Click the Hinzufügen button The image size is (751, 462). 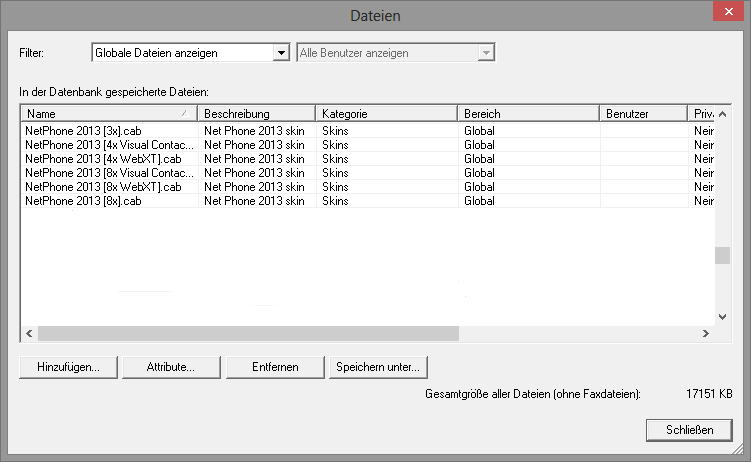[x=68, y=367]
